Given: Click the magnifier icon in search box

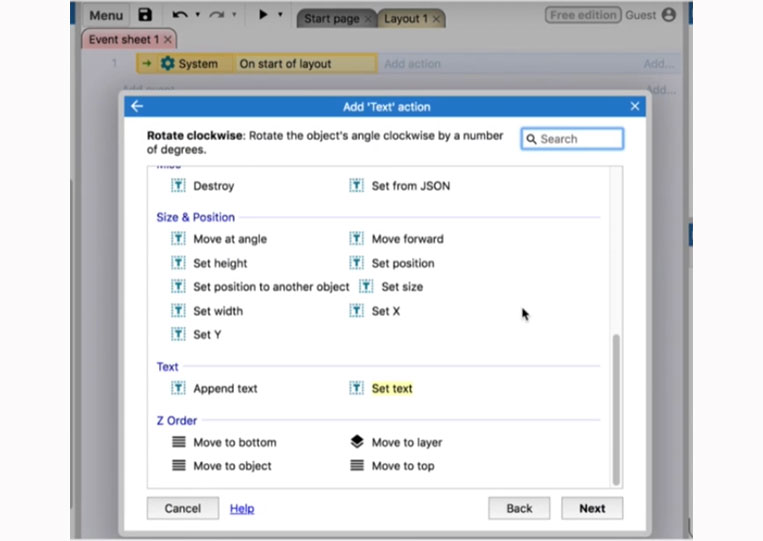Looking at the screenshot, I should pos(531,139).
